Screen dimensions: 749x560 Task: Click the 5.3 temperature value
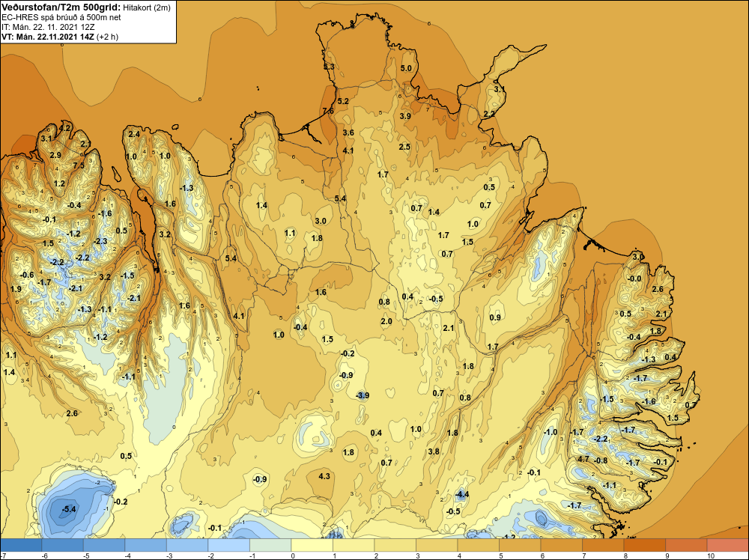point(329,67)
